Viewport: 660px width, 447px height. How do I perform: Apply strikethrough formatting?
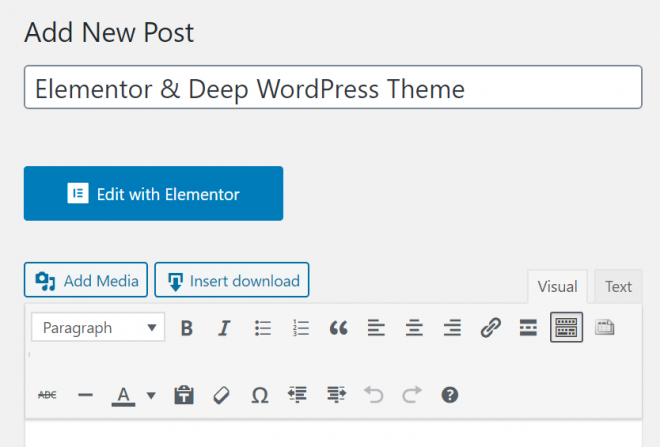coord(47,395)
